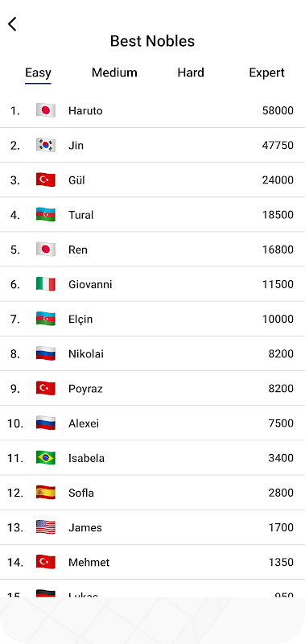Switch to the Medium tab
This screenshot has height=644, width=305.
tap(114, 72)
